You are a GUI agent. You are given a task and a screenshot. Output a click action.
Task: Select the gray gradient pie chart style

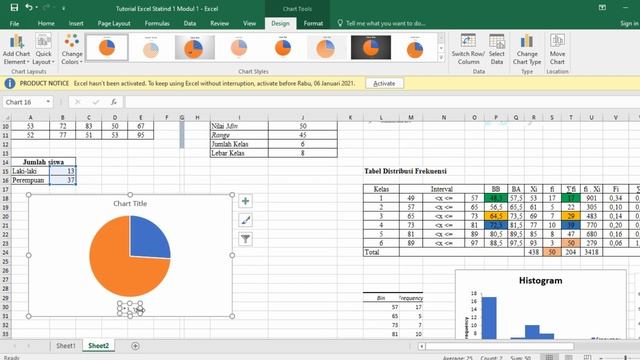[195, 47]
